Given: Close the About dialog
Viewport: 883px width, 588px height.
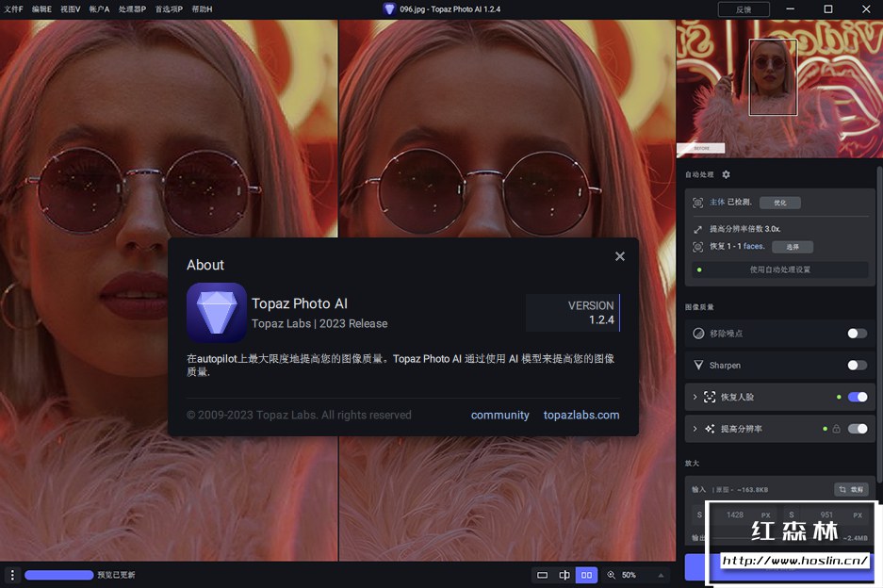Looking at the screenshot, I should (619, 256).
